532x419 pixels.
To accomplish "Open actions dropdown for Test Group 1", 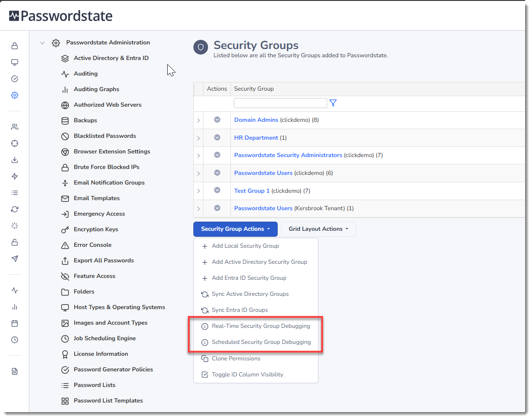I will pyautogui.click(x=217, y=190).
